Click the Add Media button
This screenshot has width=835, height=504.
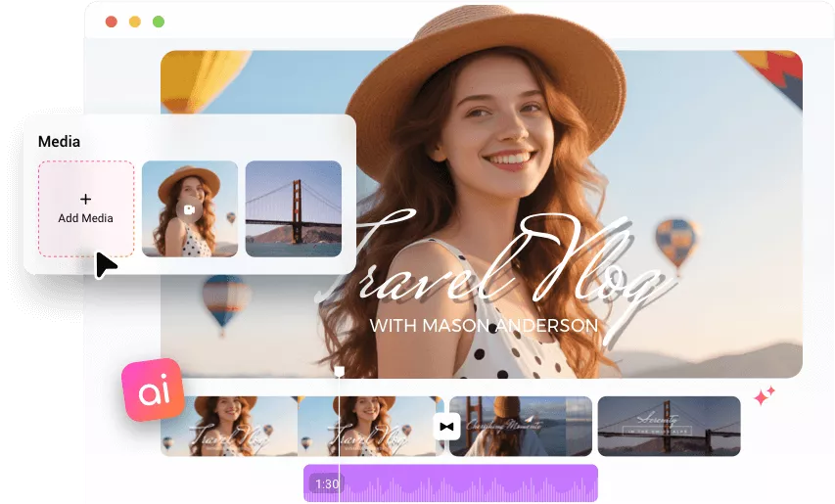point(86,209)
